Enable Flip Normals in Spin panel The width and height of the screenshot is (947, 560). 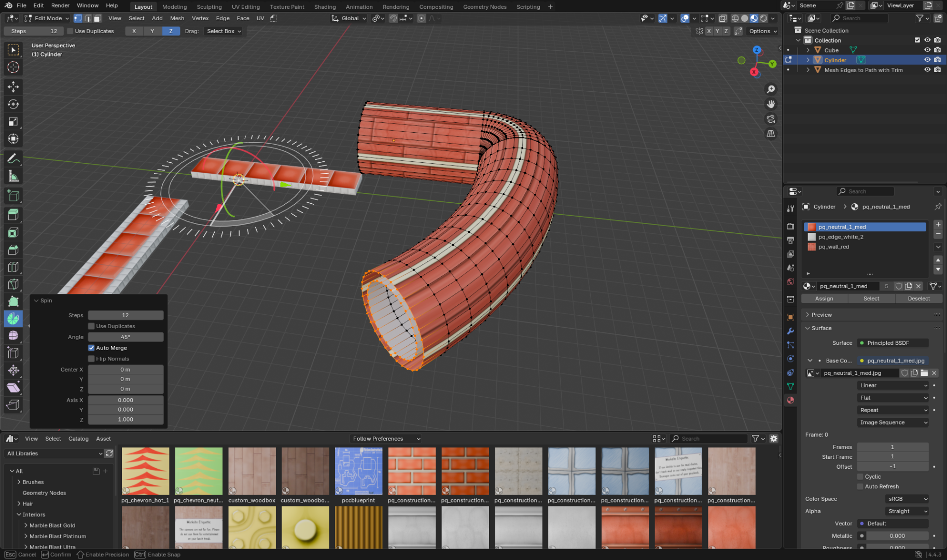click(x=91, y=359)
